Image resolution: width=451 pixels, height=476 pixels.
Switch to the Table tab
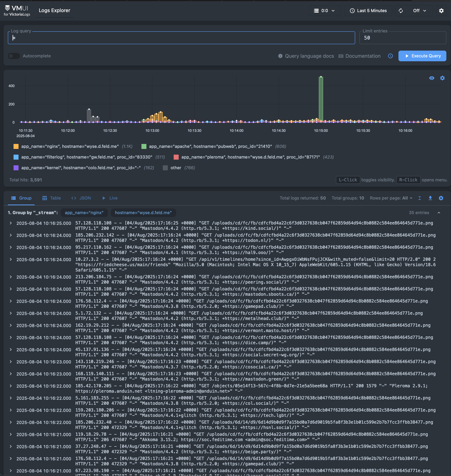tap(51, 198)
